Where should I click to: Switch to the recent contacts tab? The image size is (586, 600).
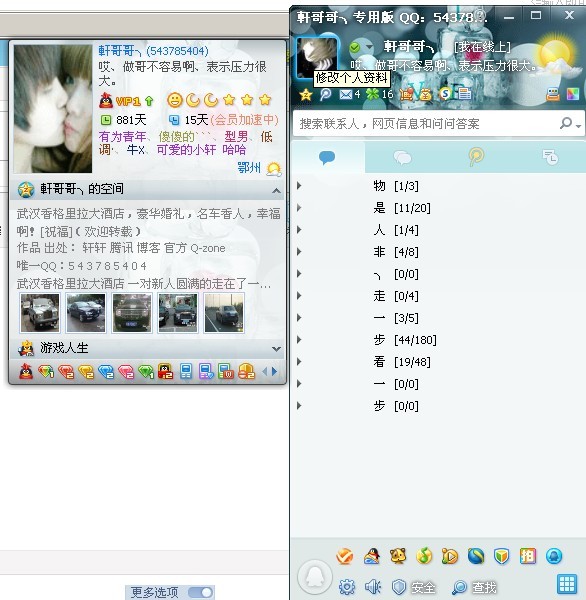[x=550, y=157]
